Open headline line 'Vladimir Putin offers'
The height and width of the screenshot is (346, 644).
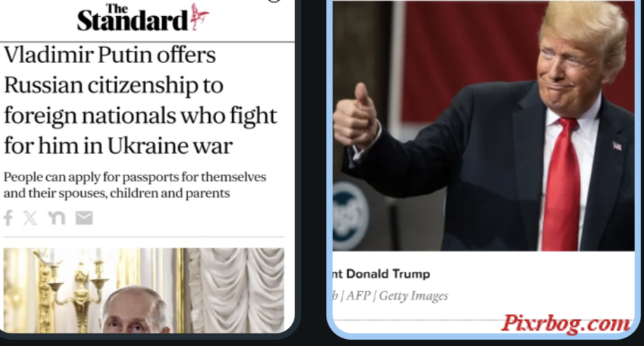[110, 55]
